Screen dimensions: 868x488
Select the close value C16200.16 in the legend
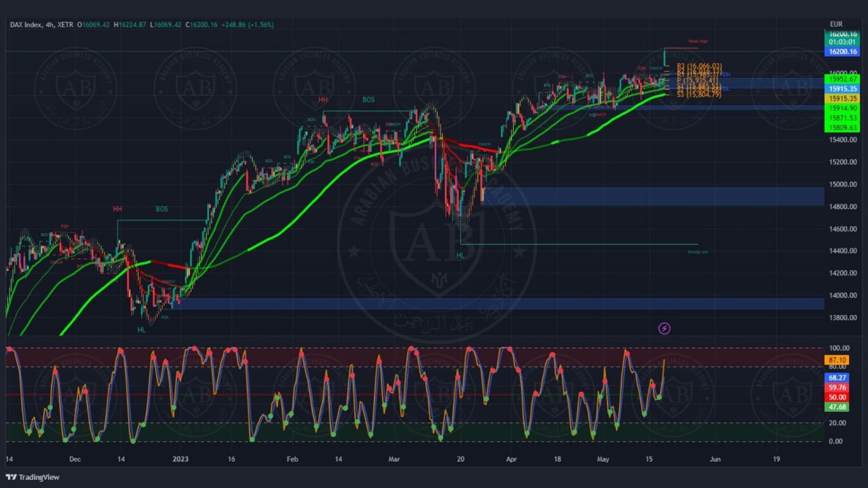(x=201, y=25)
